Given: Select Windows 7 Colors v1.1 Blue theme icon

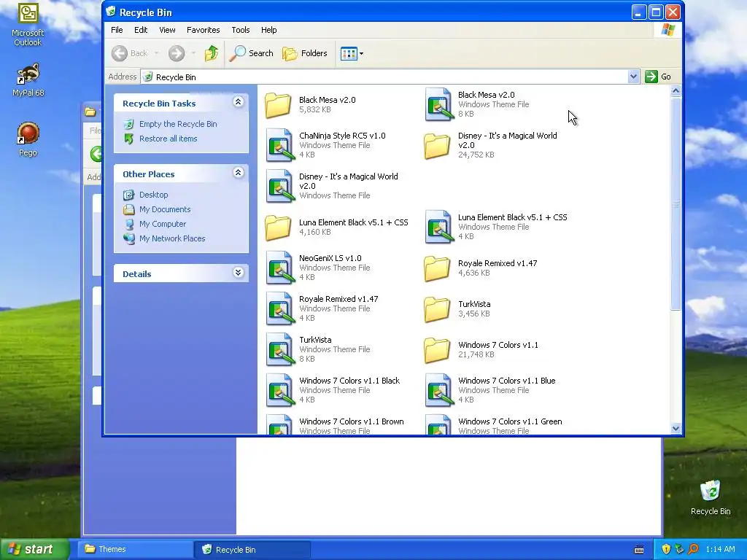Looking at the screenshot, I should (438, 391).
